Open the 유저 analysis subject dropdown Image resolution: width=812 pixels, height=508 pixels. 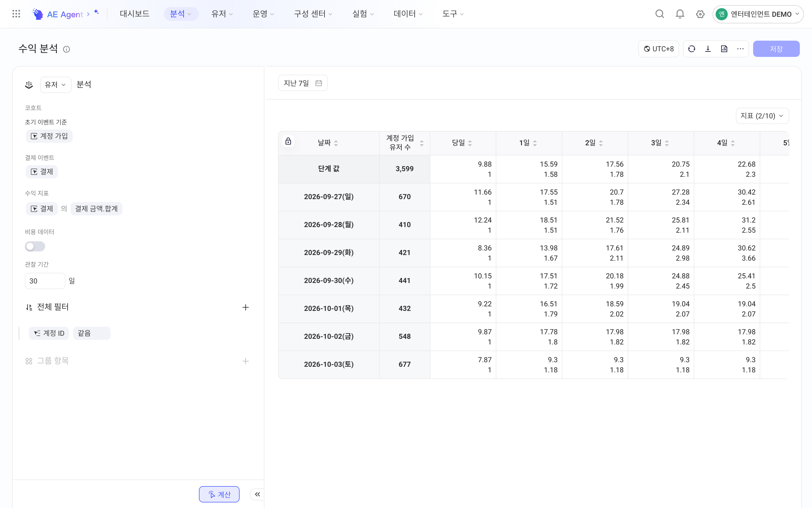55,85
